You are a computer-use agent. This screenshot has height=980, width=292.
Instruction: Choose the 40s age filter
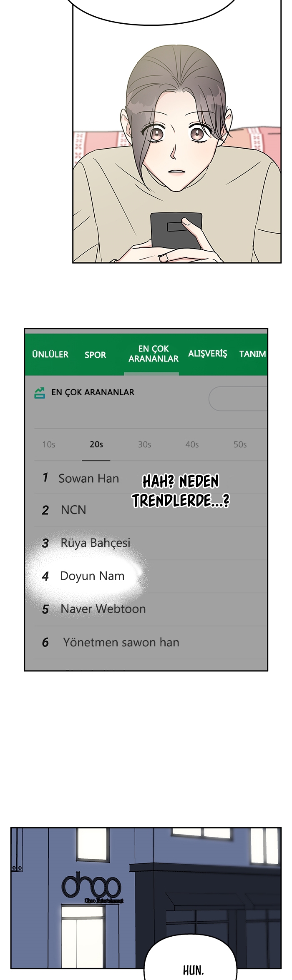coord(192,444)
